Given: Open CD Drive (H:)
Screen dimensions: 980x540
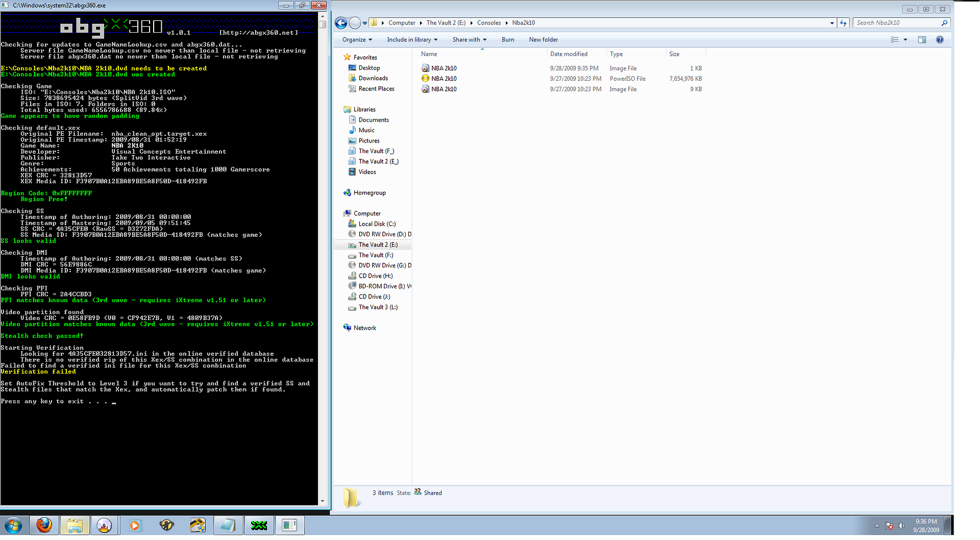Looking at the screenshot, I should 375,276.
